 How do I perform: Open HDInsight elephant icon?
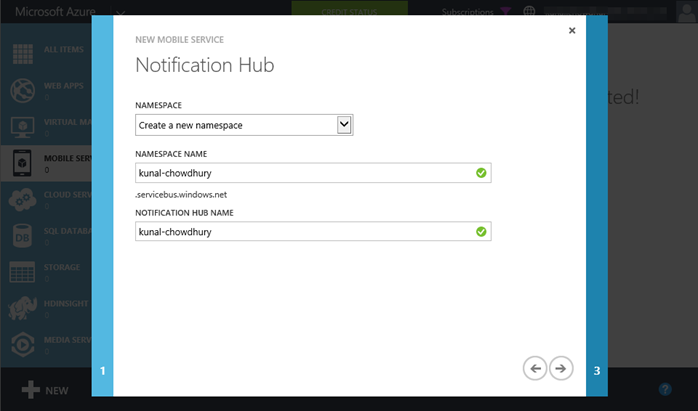point(22,308)
